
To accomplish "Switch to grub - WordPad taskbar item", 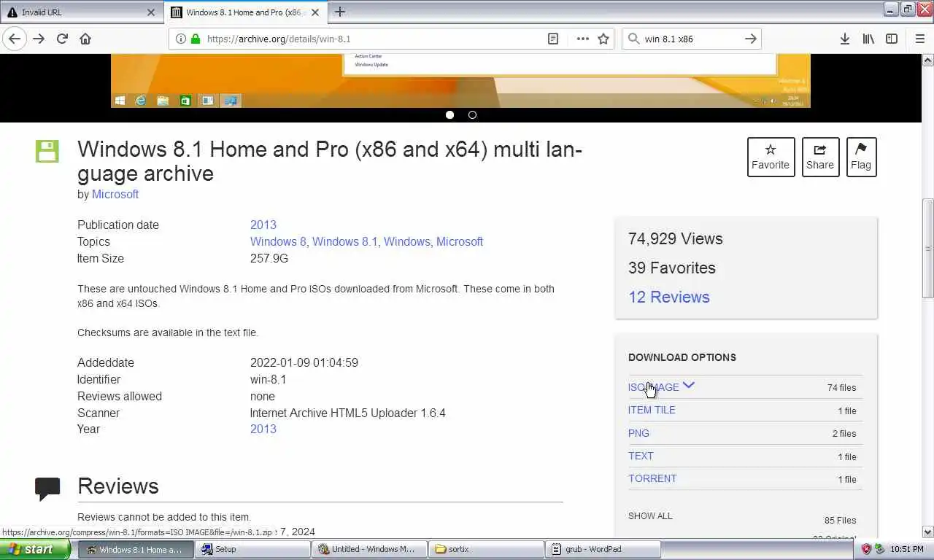I will point(603,549).
